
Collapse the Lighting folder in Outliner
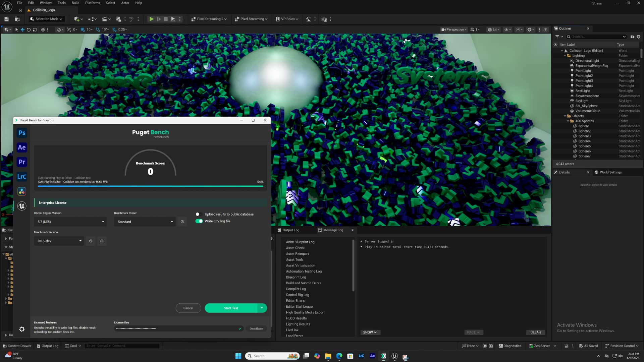(x=565, y=56)
